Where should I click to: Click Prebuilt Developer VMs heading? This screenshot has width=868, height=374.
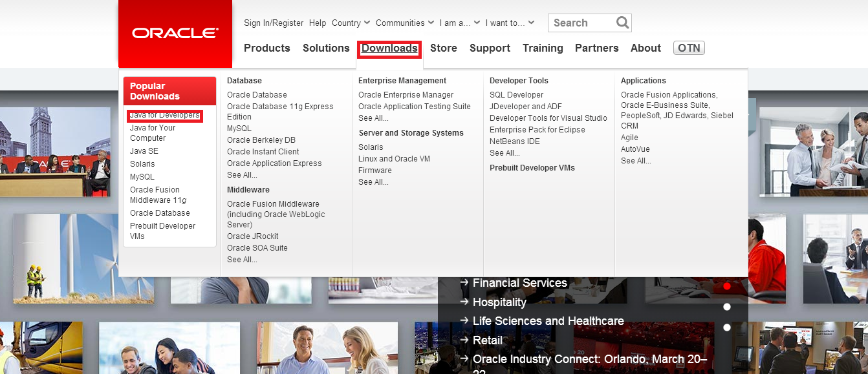click(x=532, y=168)
